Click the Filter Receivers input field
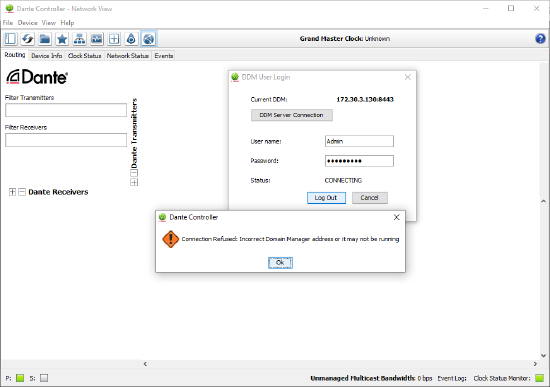 [x=66, y=140]
